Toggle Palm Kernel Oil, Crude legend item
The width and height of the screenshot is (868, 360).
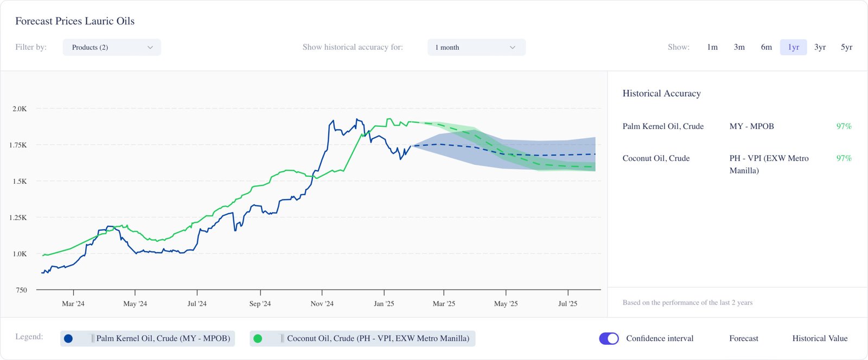click(163, 338)
